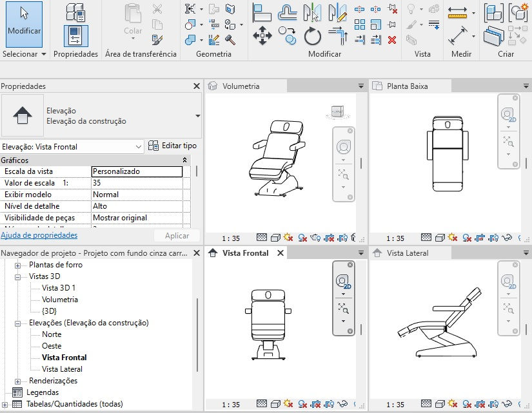Collapse the Vistas 3D tree node
This screenshot has height=413, width=532.
coord(17,277)
